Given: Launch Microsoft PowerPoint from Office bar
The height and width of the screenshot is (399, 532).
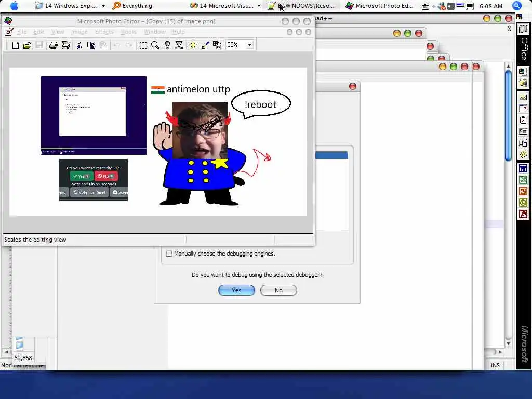Looking at the screenshot, I should tap(523, 191).
